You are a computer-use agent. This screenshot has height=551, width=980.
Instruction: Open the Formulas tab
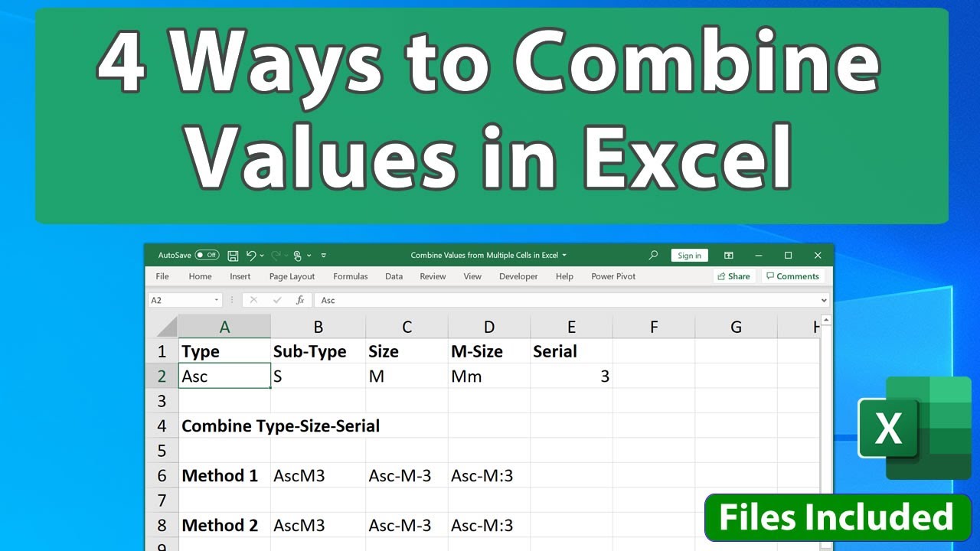[351, 276]
